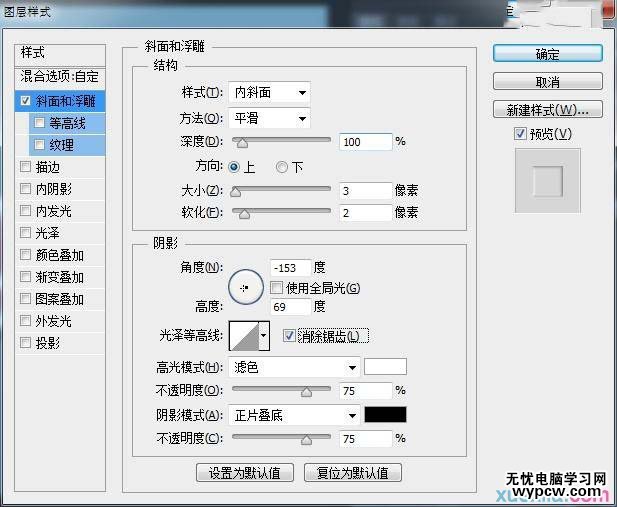Screen dimensions: 617x507
Task: Click the style preview thumbnail
Action: pos(547,181)
